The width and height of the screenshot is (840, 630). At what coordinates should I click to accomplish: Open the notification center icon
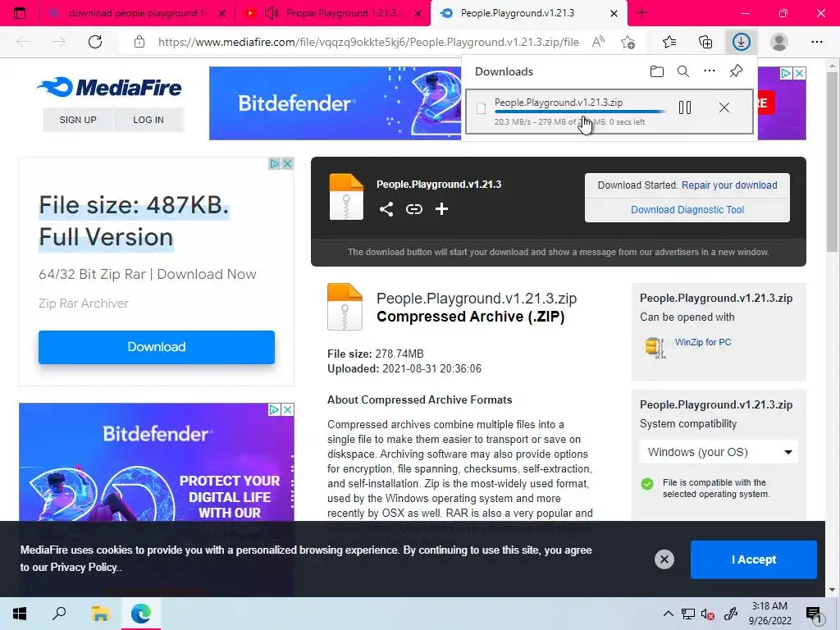[x=815, y=614]
